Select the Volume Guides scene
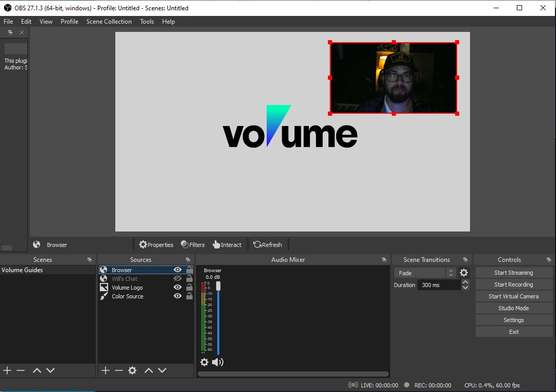 tap(47, 270)
